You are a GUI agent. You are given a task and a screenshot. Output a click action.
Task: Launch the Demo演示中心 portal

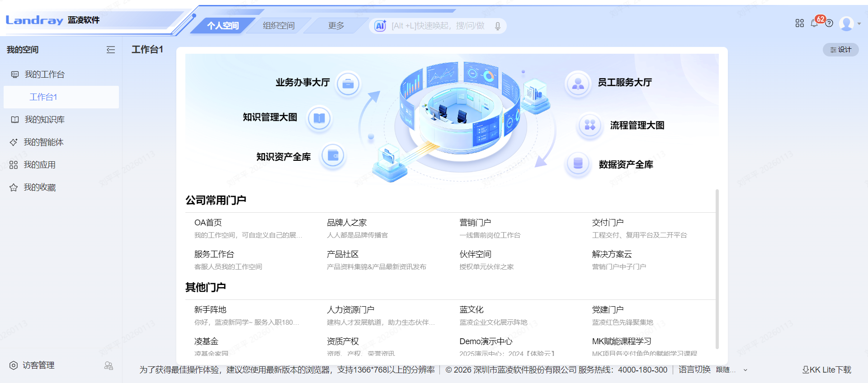[486, 341]
